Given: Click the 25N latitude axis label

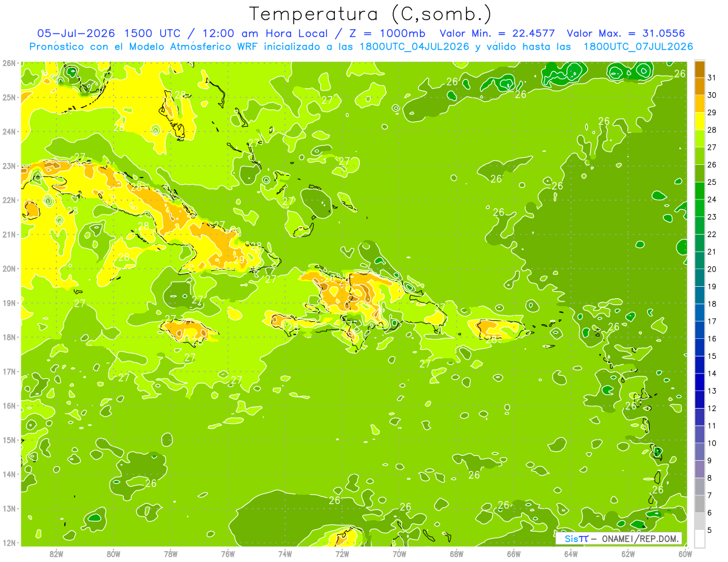Looking at the screenshot, I should (x=9, y=97).
